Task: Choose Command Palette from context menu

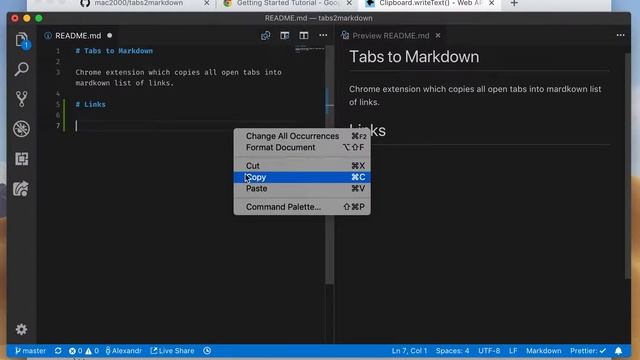Action: (x=302, y=207)
